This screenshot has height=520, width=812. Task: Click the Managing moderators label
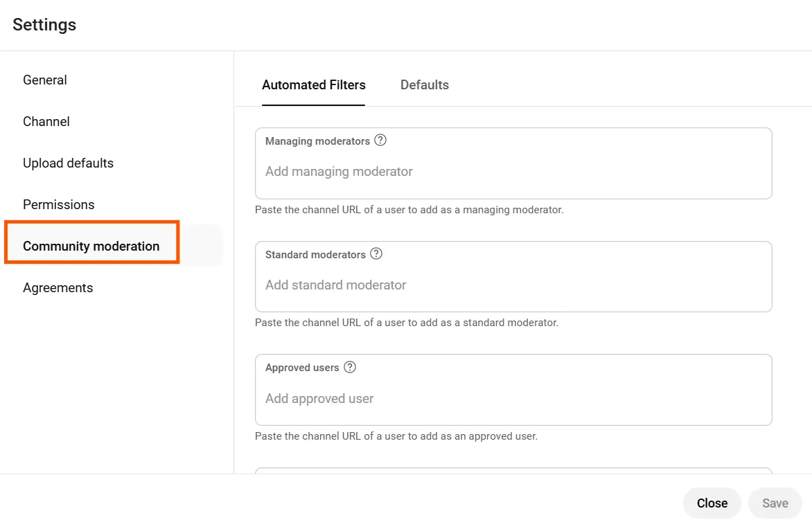(x=317, y=141)
